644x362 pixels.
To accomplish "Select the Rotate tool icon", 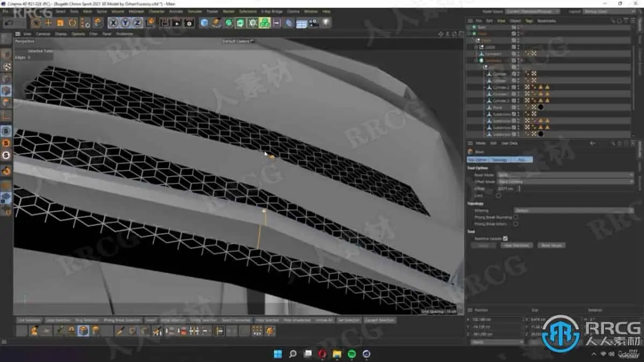I will click(72, 23).
